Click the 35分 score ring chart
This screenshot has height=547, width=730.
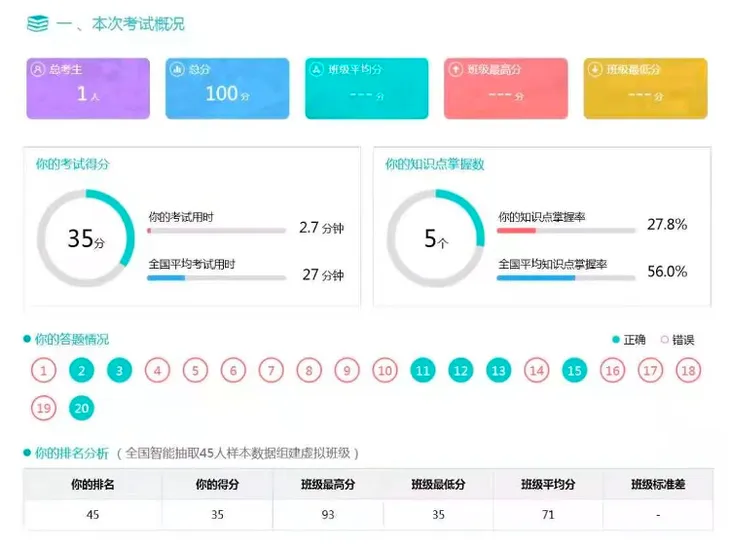[x=86, y=238]
